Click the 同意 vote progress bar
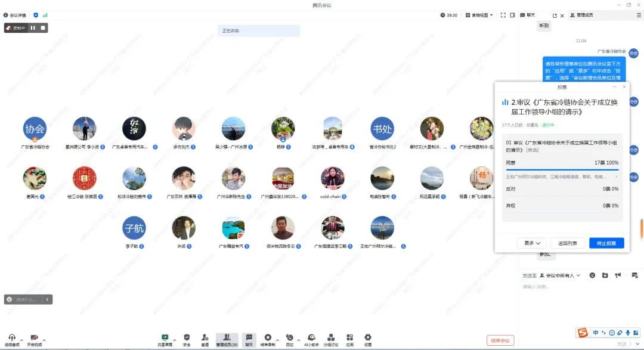The image size is (644, 350). 562,169
